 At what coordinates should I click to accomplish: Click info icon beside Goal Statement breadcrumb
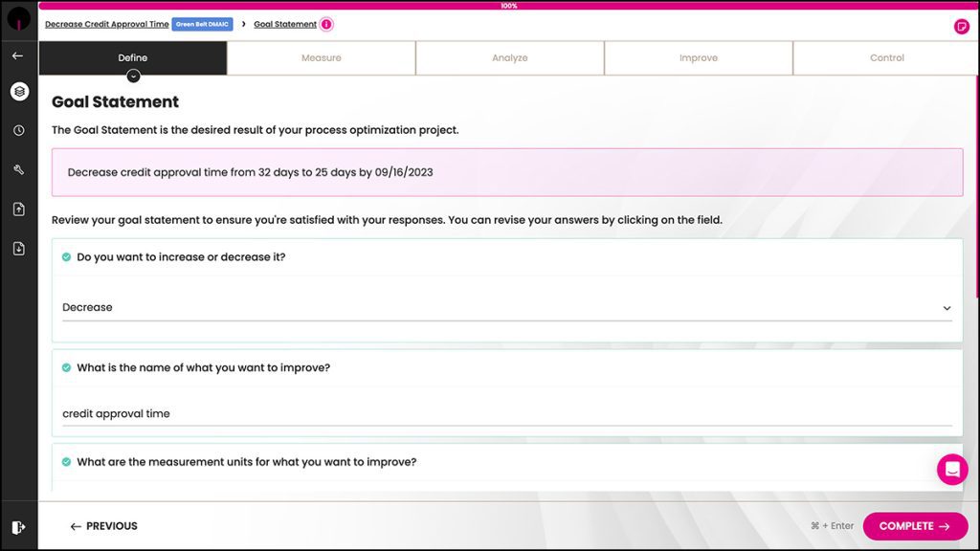(326, 24)
